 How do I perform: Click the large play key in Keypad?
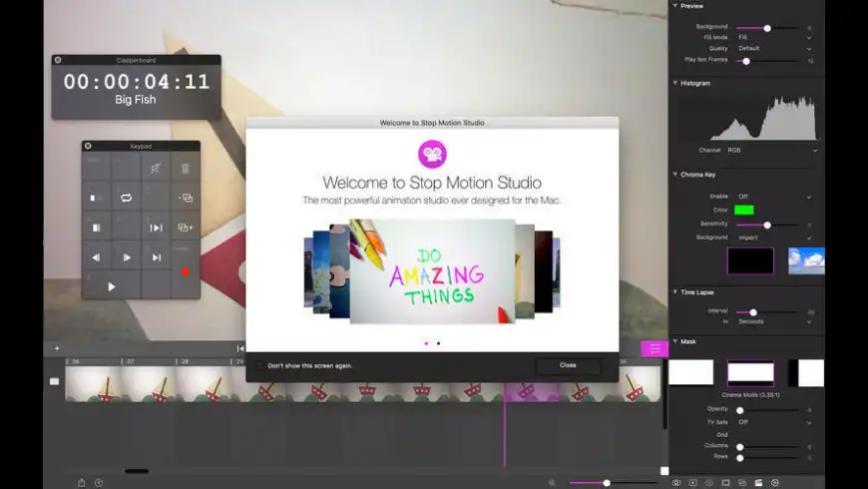(112, 286)
